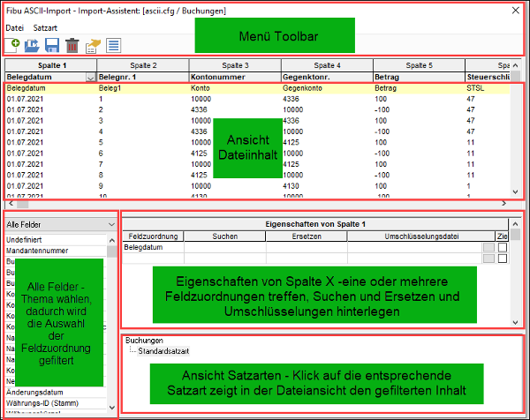Click field list scrollbar down arrow
This screenshot has height=420, width=530.
point(112,408)
